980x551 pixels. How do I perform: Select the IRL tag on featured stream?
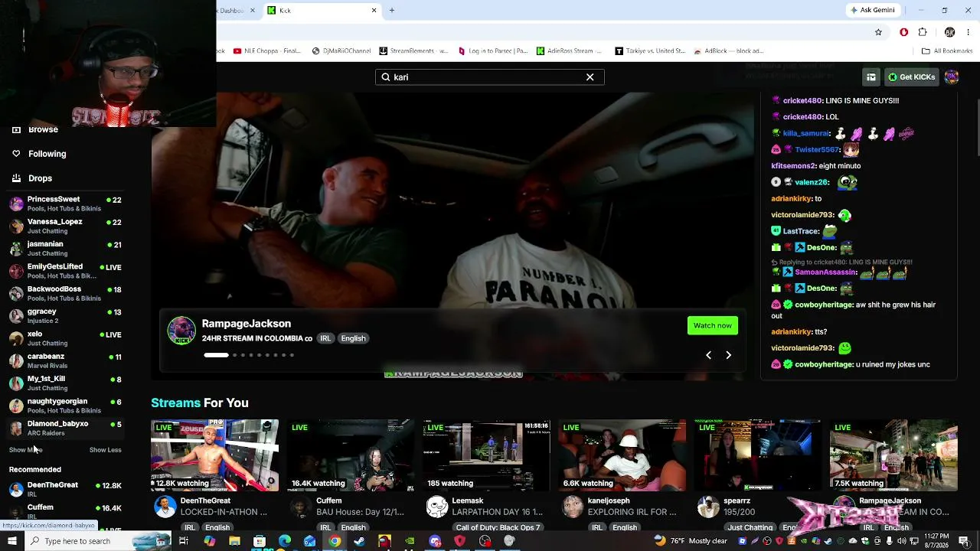pos(325,338)
